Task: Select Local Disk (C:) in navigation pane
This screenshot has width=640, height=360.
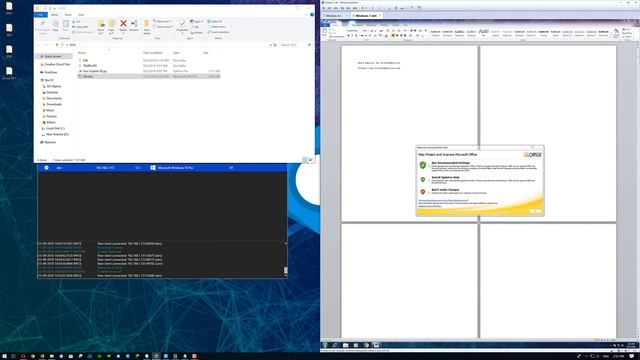Action: [53, 128]
